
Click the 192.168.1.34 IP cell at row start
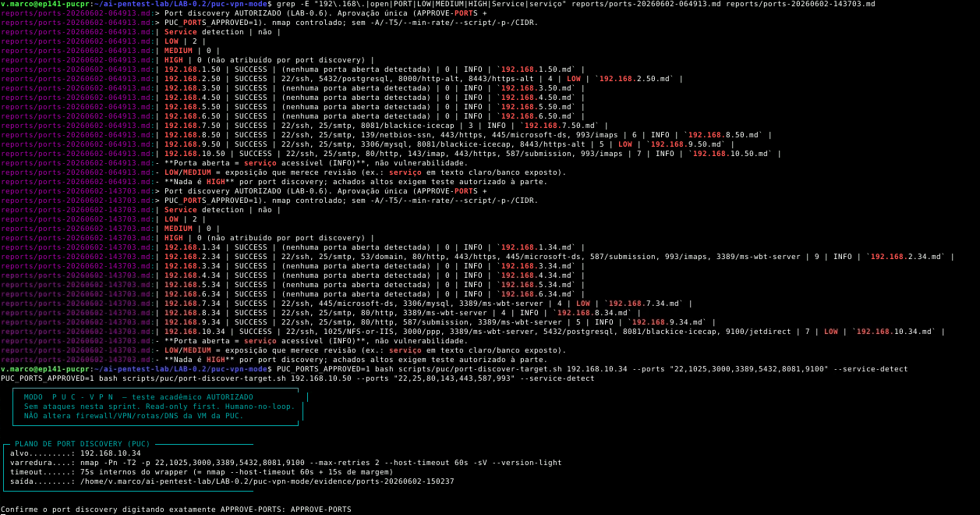click(193, 247)
